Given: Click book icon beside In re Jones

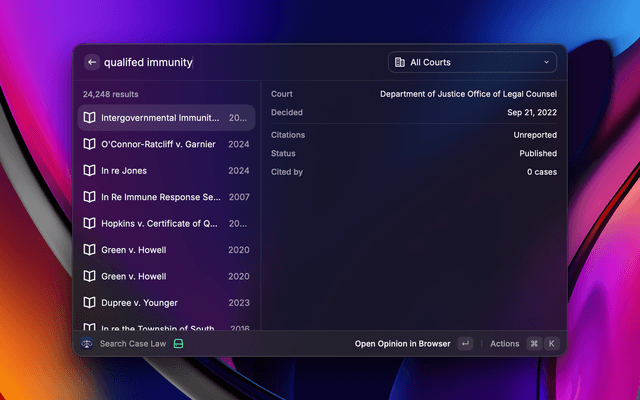Looking at the screenshot, I should [x=89, y=171].
